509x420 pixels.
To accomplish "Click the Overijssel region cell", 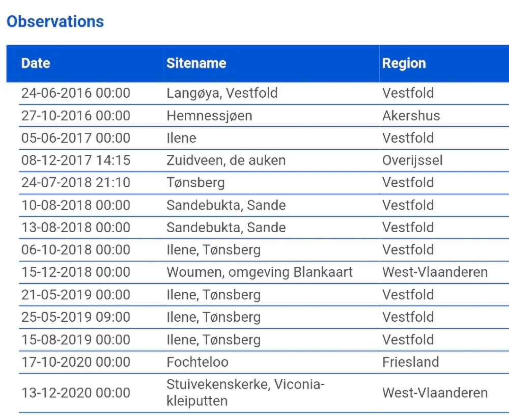I will (x=412, y=161).
